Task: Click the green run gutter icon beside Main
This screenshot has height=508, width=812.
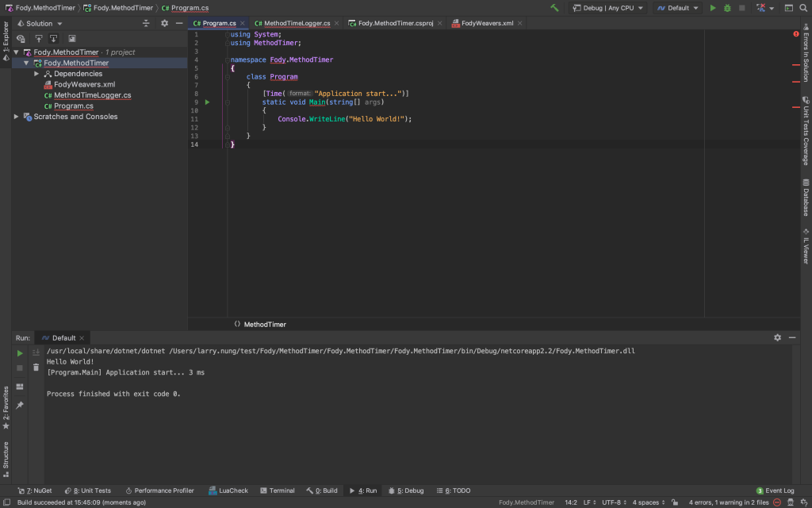Action: (208, 102)
